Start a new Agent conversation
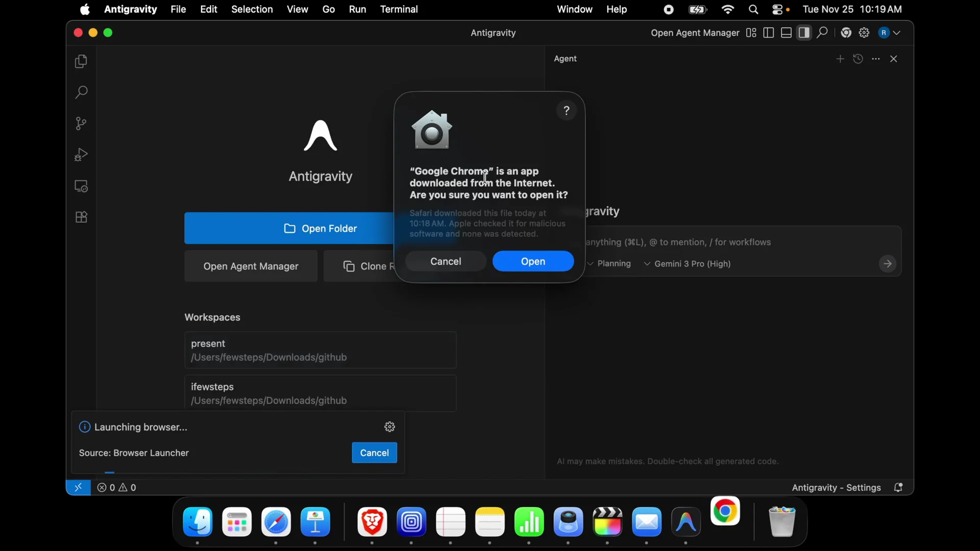 pyautogui.click(x=840, y=59)
